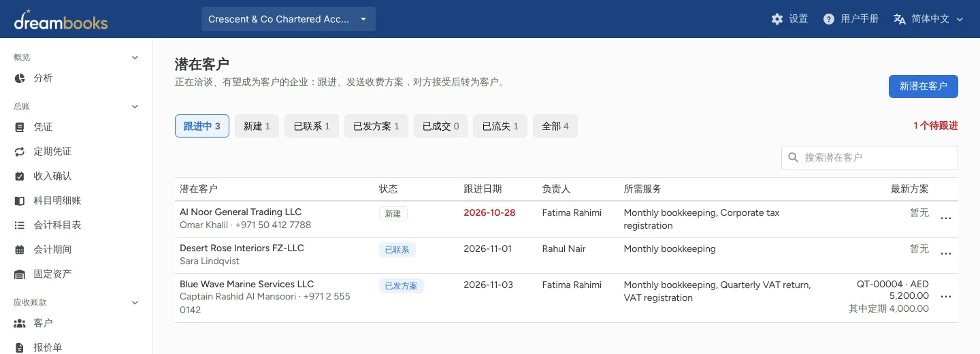Select the 已发方案 filter tab
This screenshot has width=980, height=354.
coord(376,126)
